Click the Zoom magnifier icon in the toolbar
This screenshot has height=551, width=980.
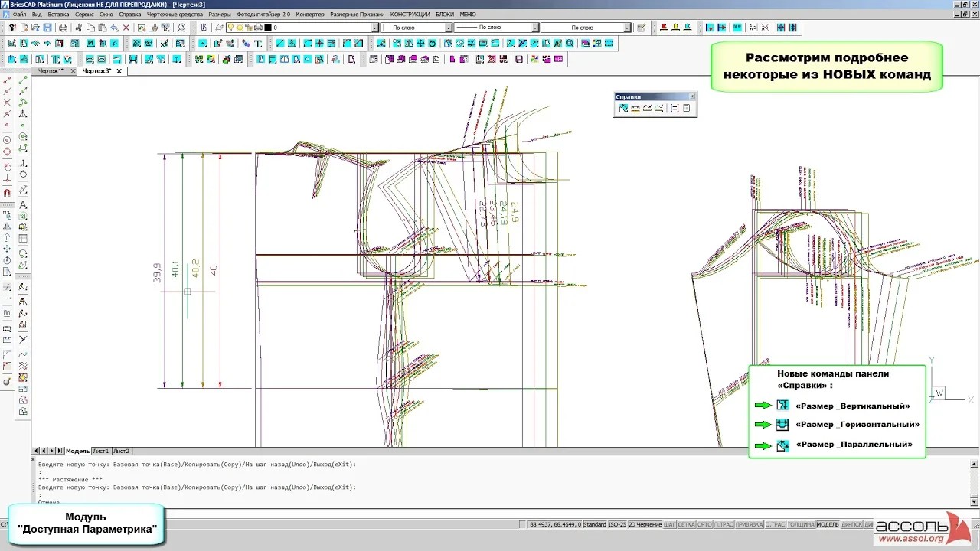tap(181, 28)
